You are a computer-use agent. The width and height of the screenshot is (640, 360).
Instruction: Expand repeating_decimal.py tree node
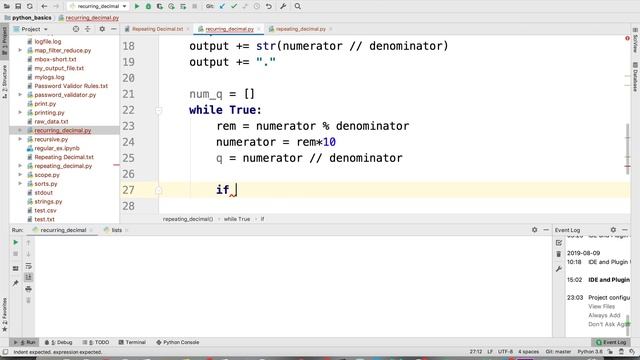coord(20,166)
